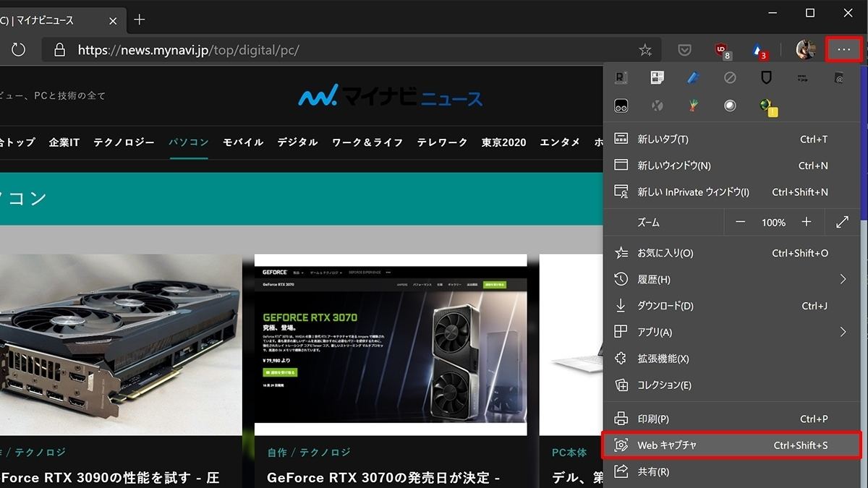Viewport: 868px width, 488px height.
Task: Open the Settings and more ellipsis menu
Action: pos(843,50)
